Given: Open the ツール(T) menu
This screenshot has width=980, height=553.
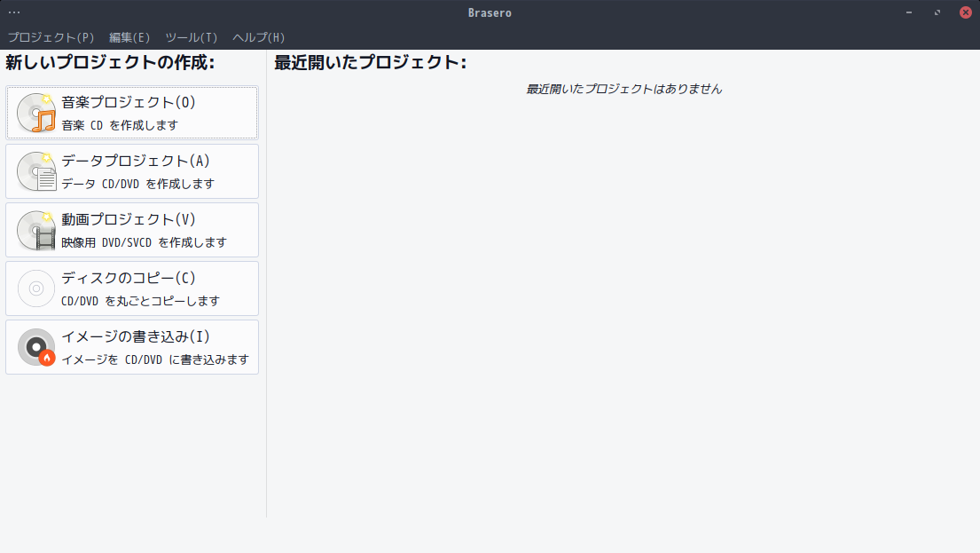Looking at the screenshot, I should (192, 37).
